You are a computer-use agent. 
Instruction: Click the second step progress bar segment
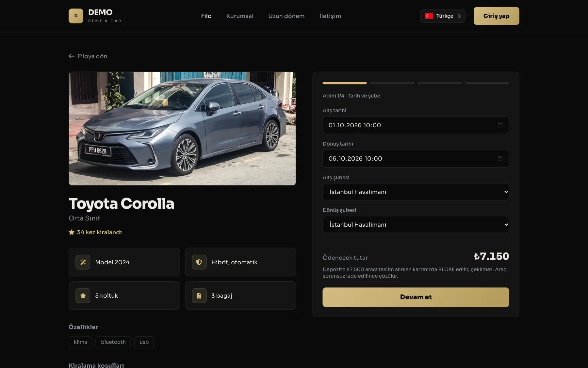(392, 83)
